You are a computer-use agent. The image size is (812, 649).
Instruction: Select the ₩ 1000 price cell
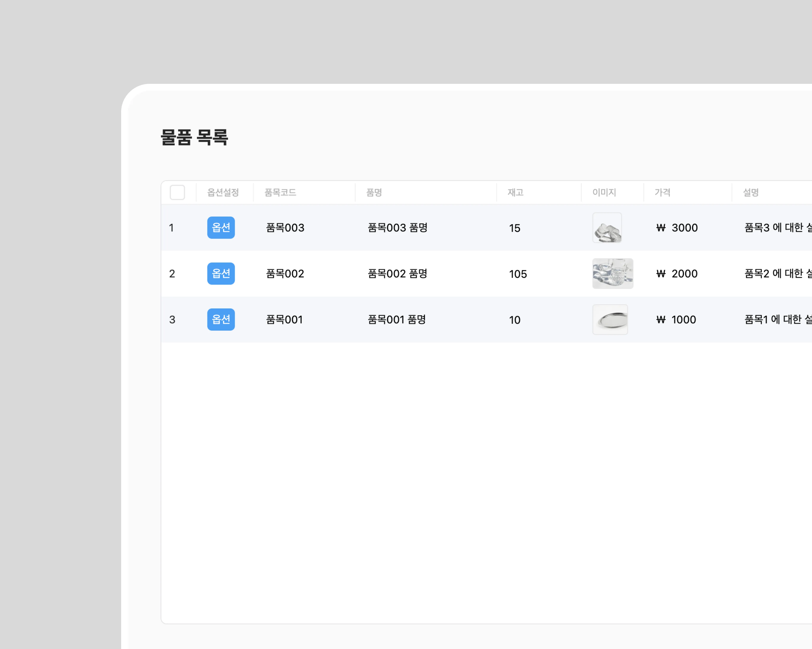[676, 320]
